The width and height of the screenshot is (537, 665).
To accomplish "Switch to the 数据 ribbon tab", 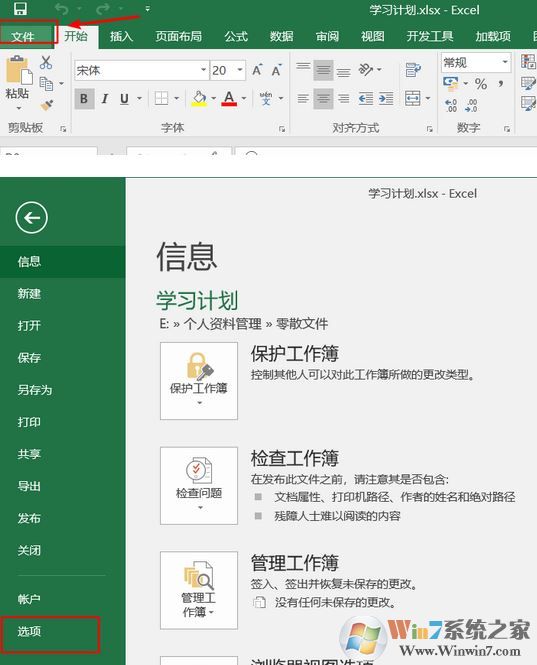I will pos(282,36).
